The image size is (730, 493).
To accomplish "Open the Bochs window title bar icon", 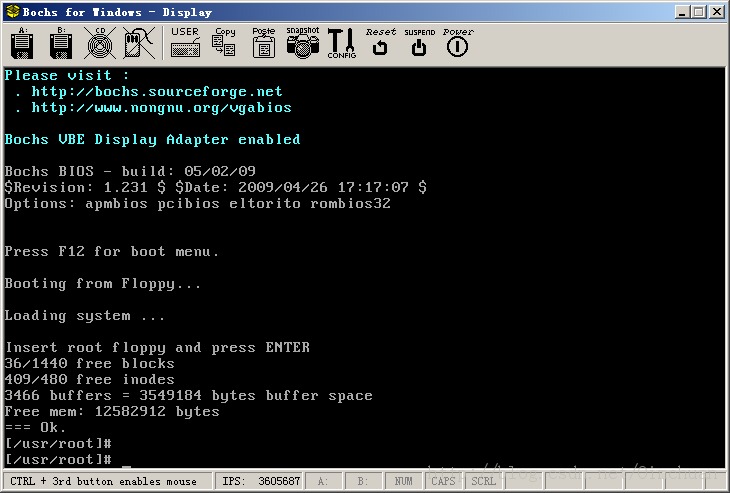I will (x=11, y=12).
